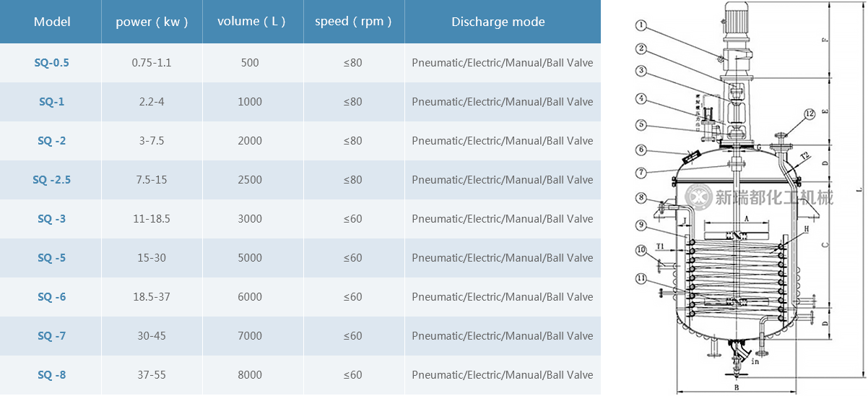Click callout number 10 on the diagram

(x=641, y=250)
